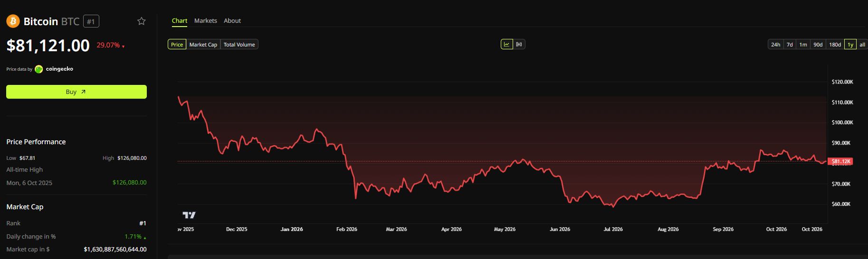Set chart range to 24h
Screen dimensions: 868x259
pos(775,45)
